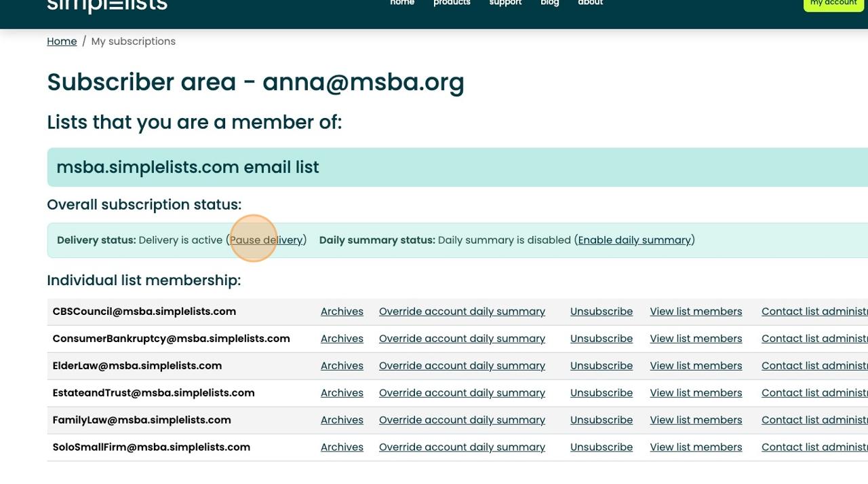Click Individual list membership heading
The image size is (868, 484).
pos(144,280)
